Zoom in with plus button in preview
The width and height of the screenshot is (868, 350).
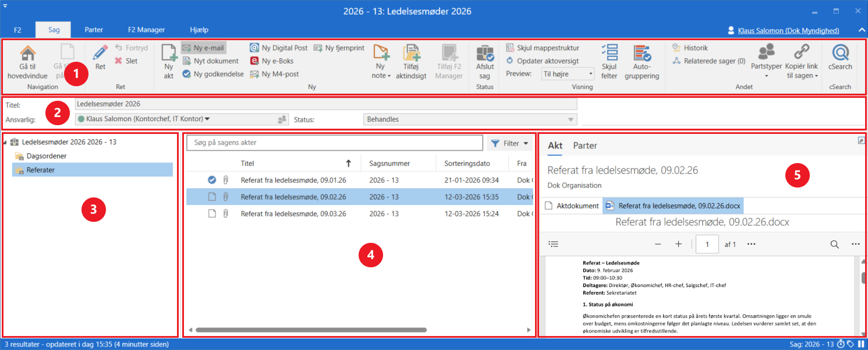click(678, 244)
